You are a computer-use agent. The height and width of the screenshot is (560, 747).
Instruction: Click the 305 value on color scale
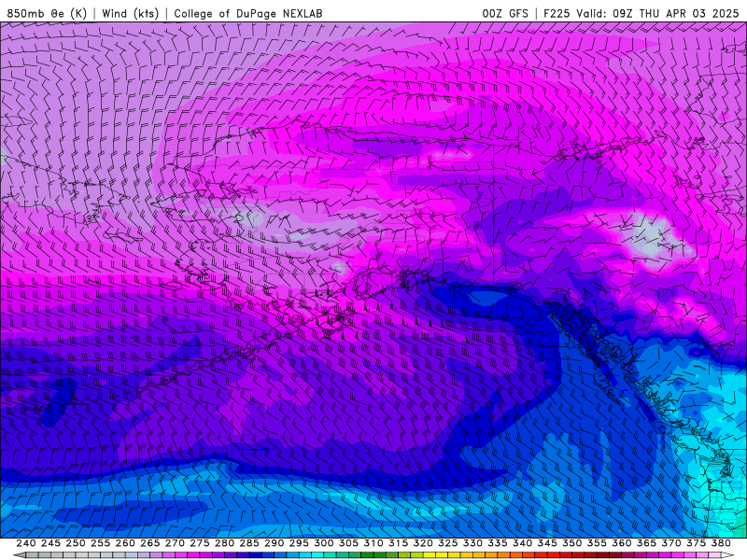348,543
